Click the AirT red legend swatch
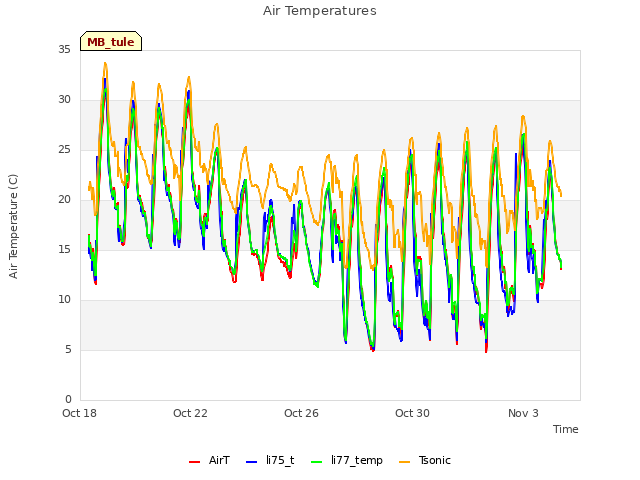This screenshot has height=480, width=640. (x=195, y=462)
